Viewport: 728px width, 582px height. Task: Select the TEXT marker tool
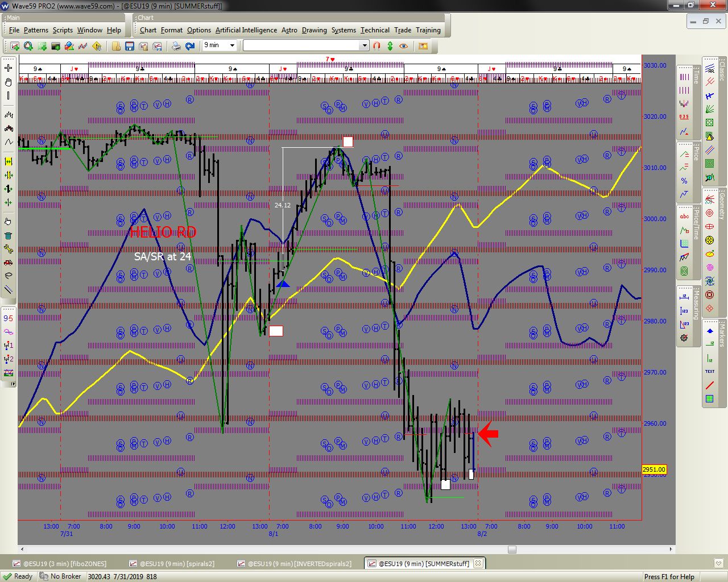(x=710, y=371)
